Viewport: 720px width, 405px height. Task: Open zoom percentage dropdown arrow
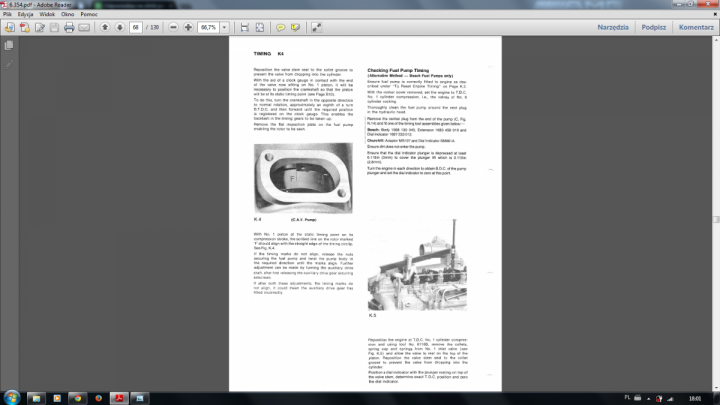225,27
